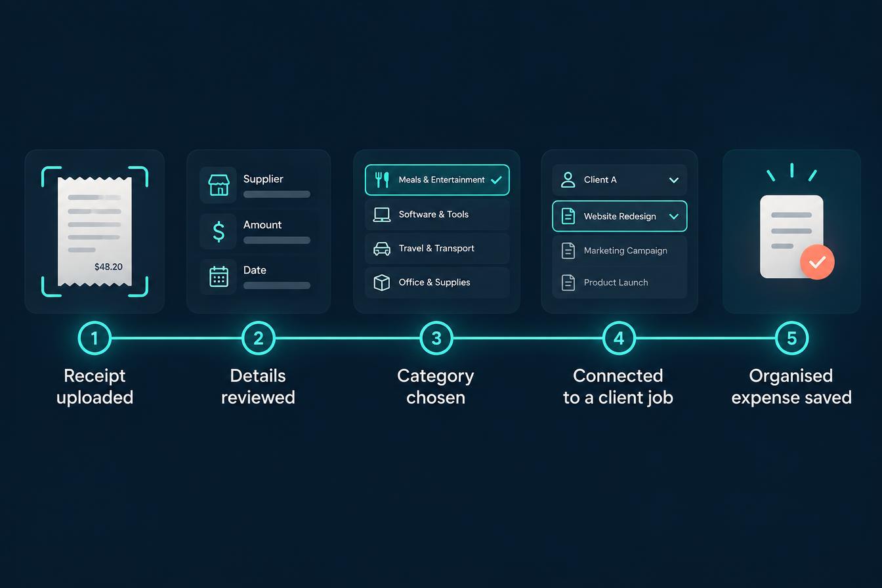Open the saved expense document icon
The height and width of the screenshot is (588, 882).
[791, 236]
